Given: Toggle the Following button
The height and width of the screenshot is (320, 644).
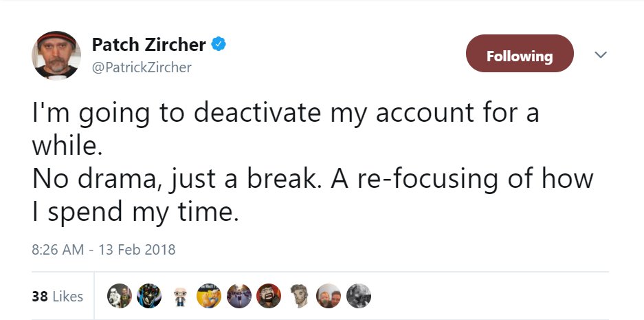Looking at the screenshot, I should tap(519, 56).
